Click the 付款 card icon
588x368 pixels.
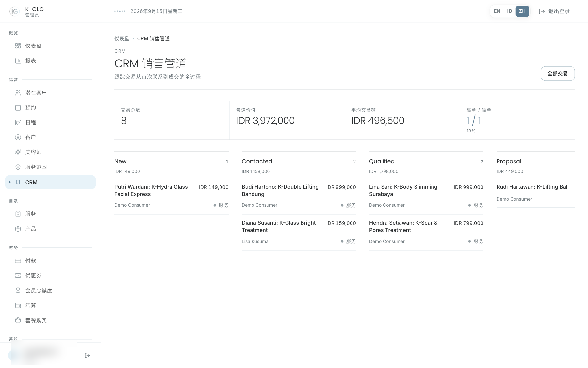click(x=18, y=261)
